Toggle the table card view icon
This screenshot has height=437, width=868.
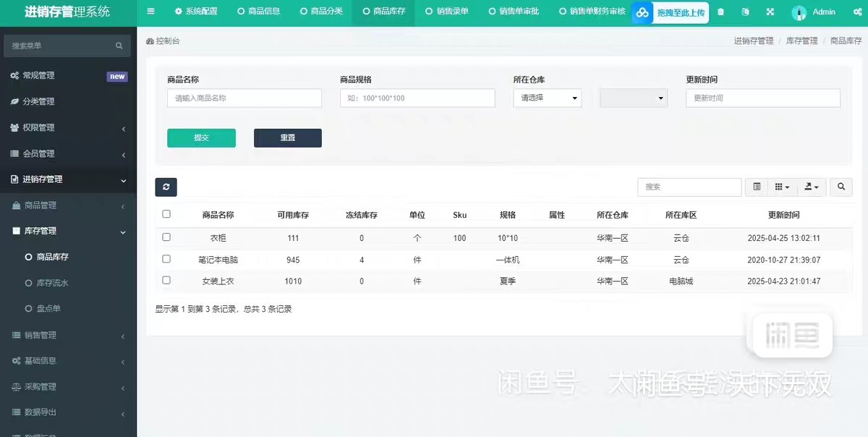pyautogui.click(x=757, y=187)
